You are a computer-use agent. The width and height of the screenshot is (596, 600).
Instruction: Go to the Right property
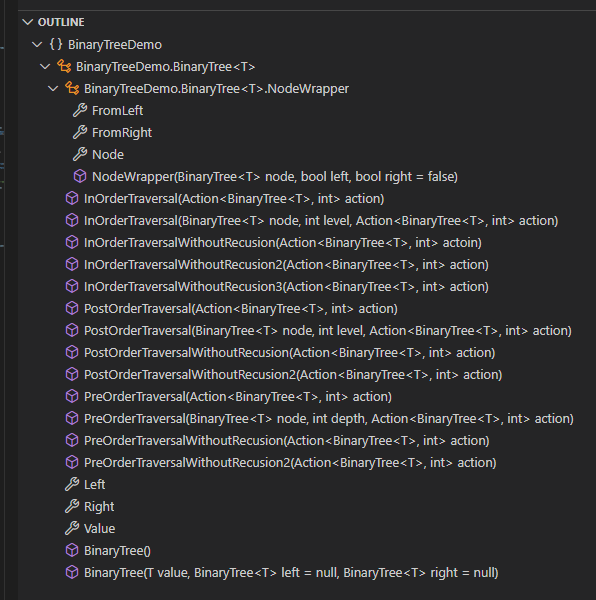click(99, 507)
